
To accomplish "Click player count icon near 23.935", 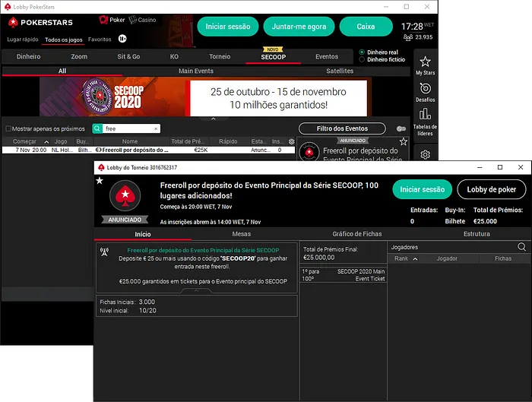I will [408, 37].
